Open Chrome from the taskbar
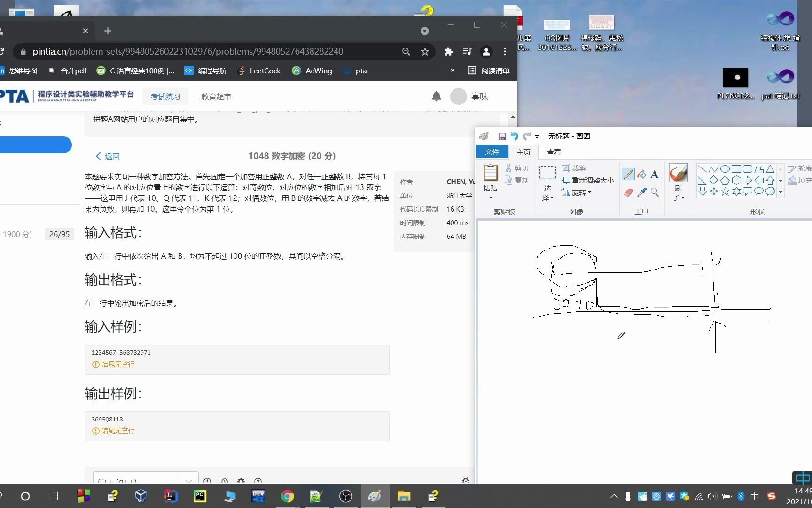The height and width of the screenshot is (508, 812). pyautogui.click(x=288, y=496)
